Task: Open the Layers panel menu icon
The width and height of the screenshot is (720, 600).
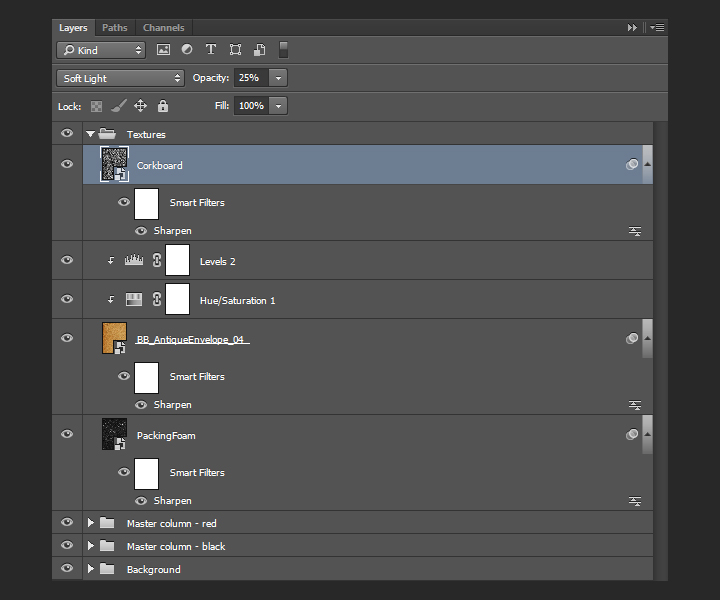Action: click(x=657, y=28)
